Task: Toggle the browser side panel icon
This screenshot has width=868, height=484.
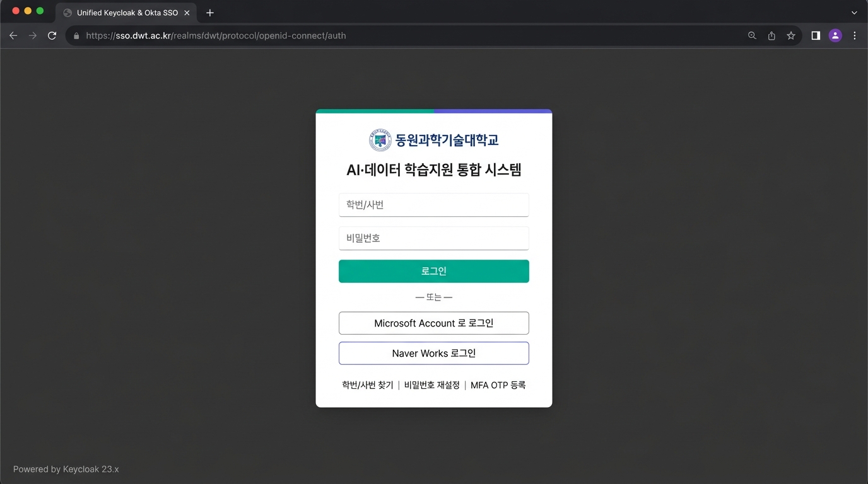Action: point(816,36)
